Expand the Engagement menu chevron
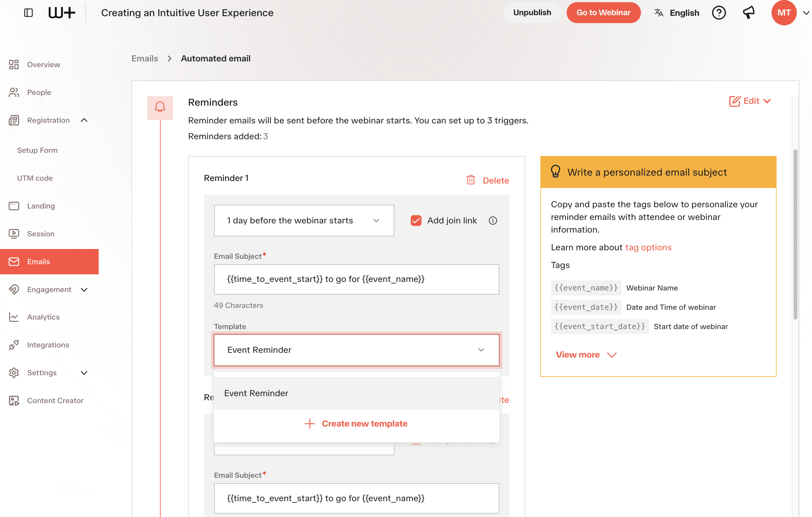 click(x=84, y=290)
